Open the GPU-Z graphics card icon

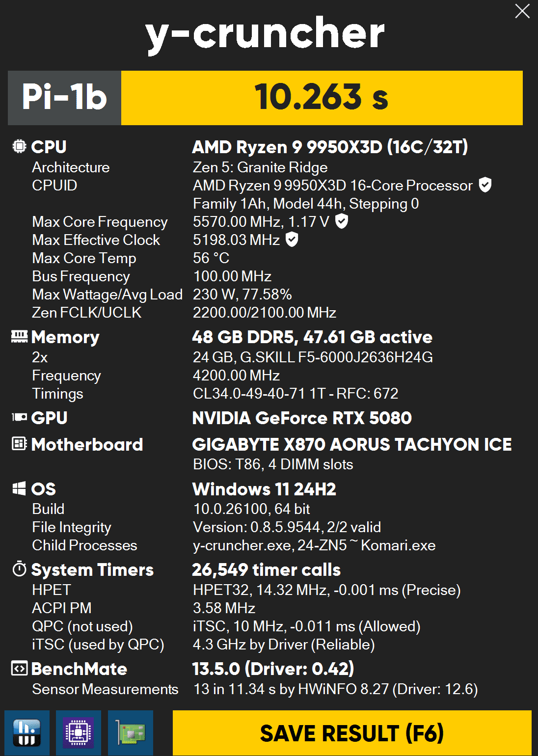pyautogui.click(x=130, y=732)
